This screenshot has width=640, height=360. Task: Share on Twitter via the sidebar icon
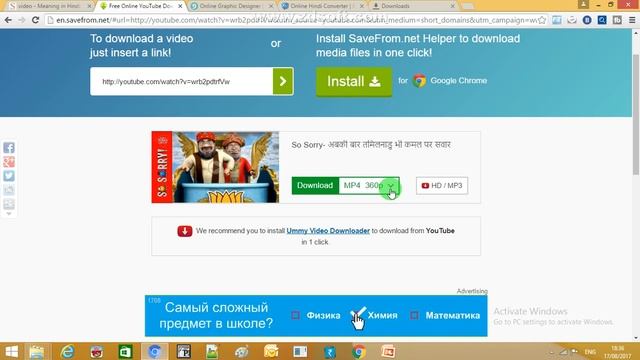point(9,176)
